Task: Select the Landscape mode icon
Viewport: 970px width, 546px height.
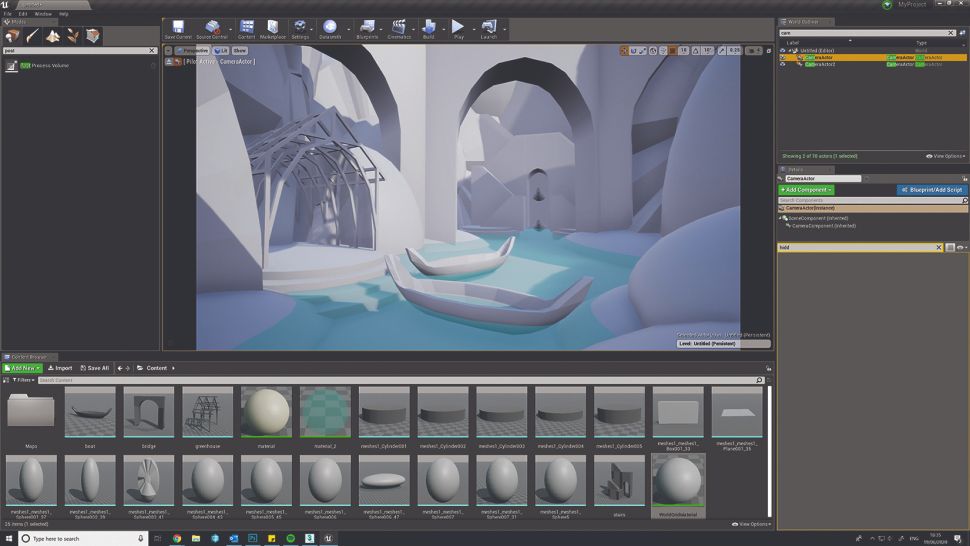Action: [54, 36]
